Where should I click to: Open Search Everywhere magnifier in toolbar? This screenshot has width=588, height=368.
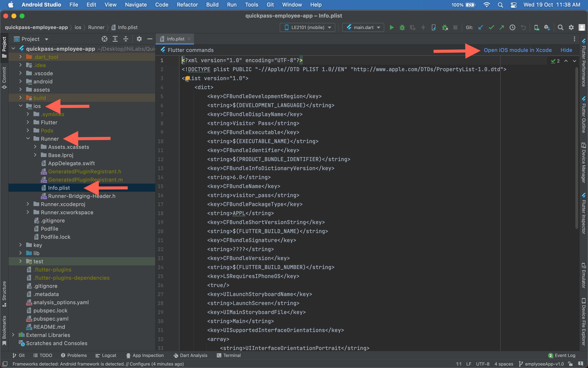click(x=560, y=28)
